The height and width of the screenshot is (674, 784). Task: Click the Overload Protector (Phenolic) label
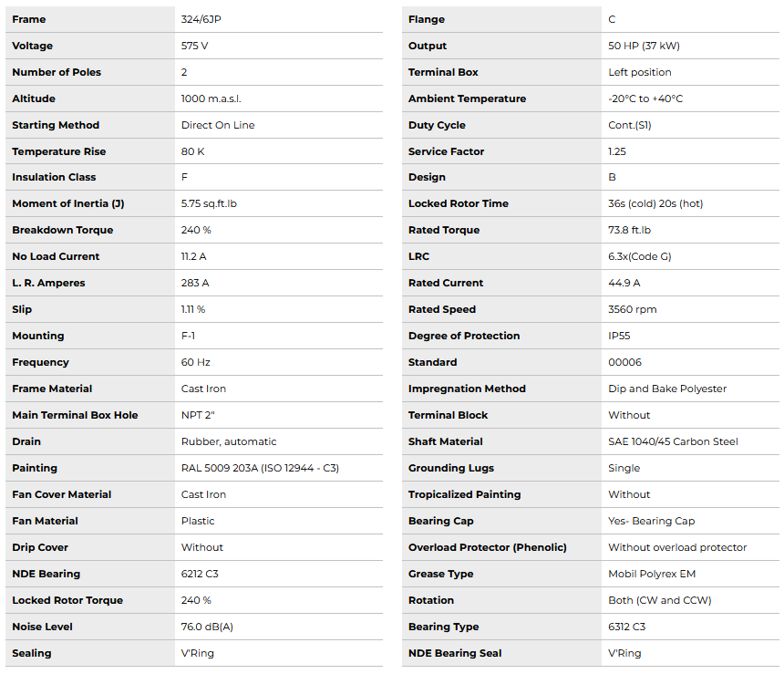pos(487,547)
